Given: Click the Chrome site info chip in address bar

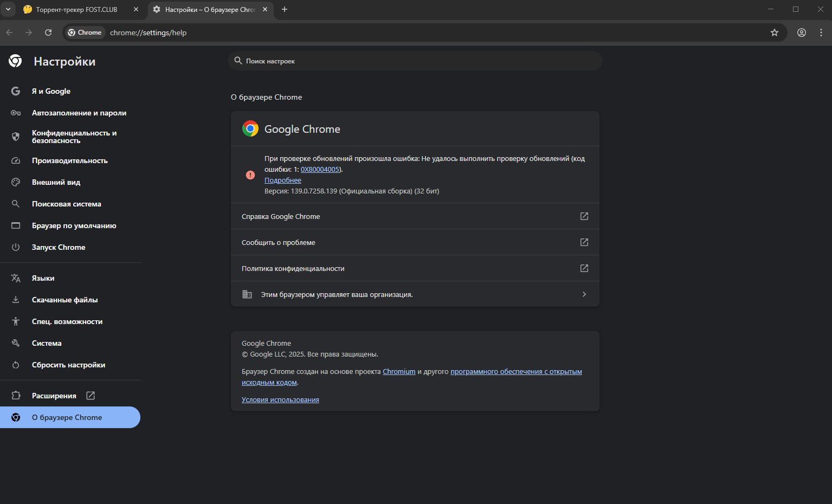Looking at the screenshot, I should [85, 33].
